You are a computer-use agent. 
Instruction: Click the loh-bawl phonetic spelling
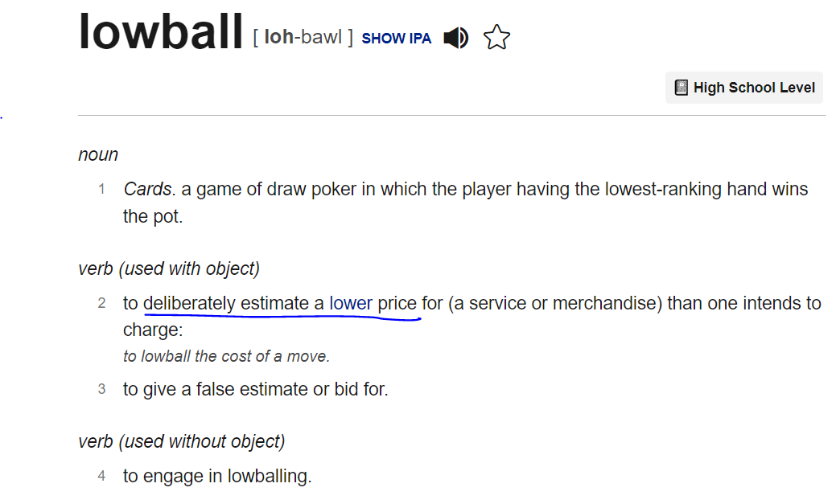[303, 37]
